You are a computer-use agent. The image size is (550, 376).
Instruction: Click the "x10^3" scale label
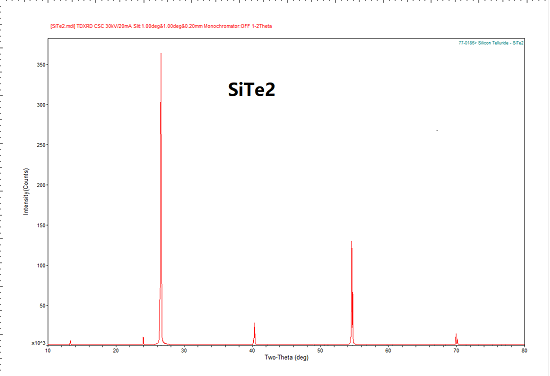click(x=39, y=343)
